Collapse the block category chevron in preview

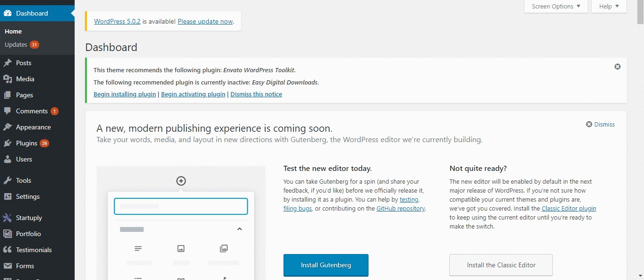pos(240,229)
